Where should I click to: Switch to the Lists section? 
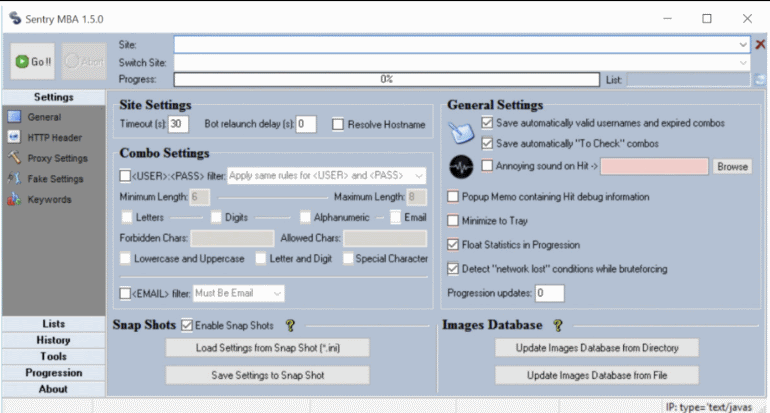[x=54, y=324]
